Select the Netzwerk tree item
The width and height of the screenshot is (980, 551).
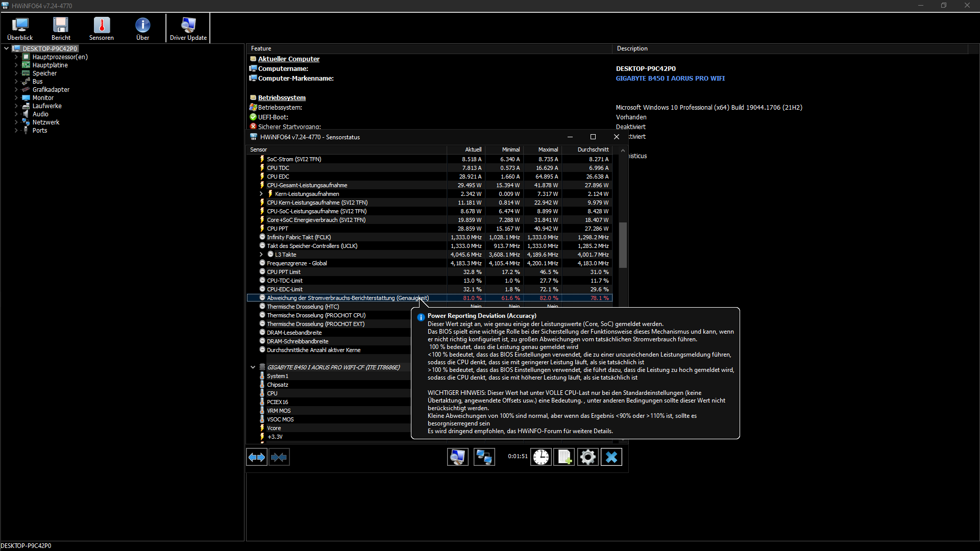(45, 122)
